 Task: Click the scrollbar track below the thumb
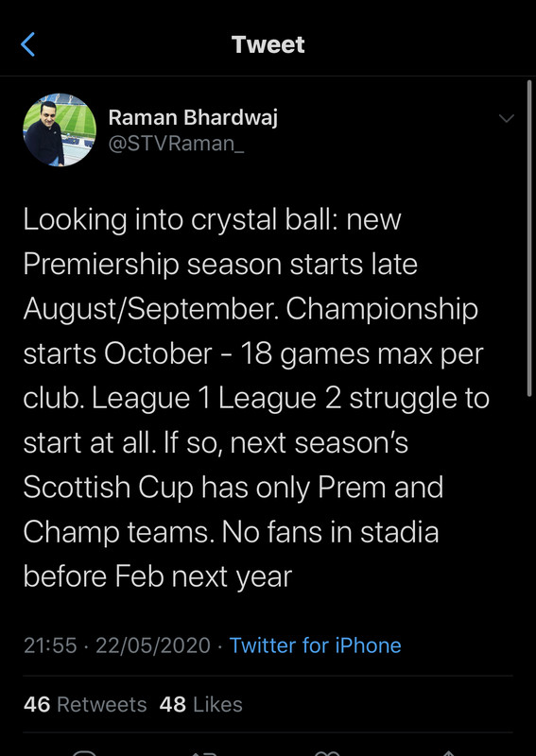point(529,574)
